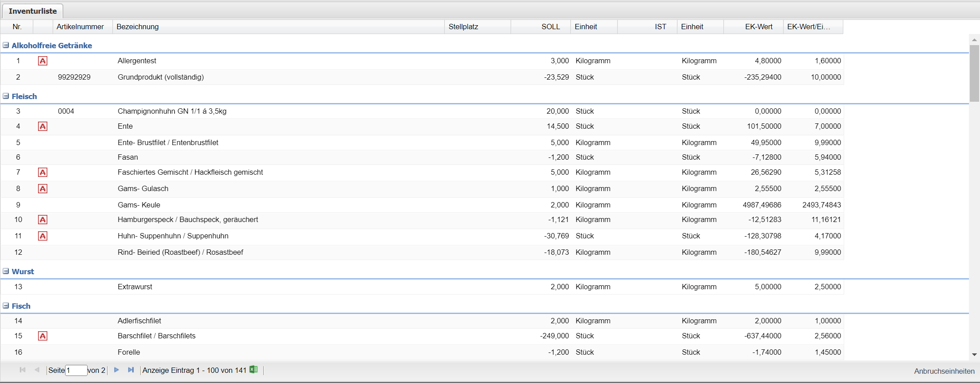Collapse the Alkoholfreie Getränke group

(x=6, y=45)
